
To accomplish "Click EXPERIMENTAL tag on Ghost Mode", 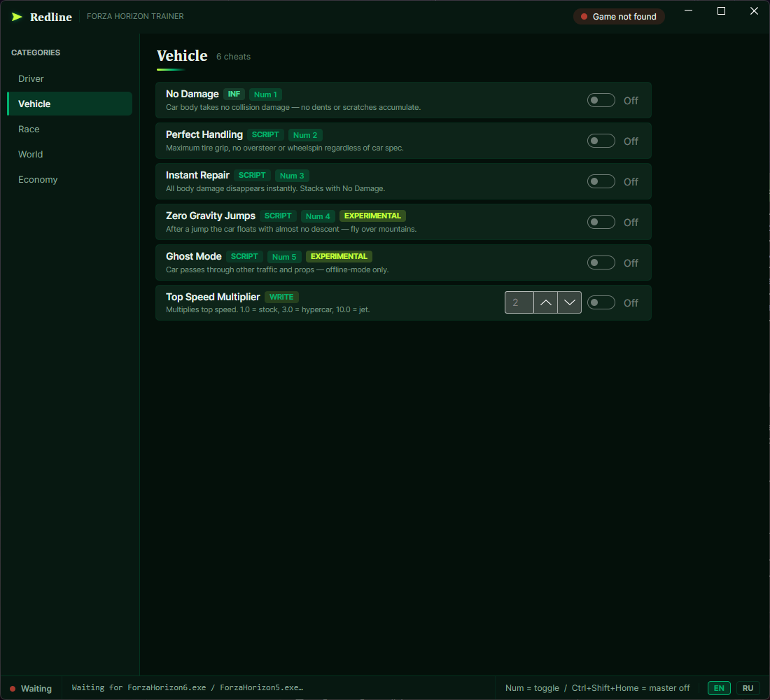I will coord(339,256).
